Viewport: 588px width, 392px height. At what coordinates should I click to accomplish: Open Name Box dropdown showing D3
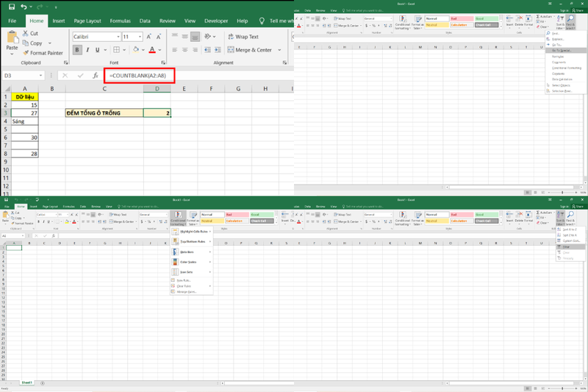click(40, 76)
